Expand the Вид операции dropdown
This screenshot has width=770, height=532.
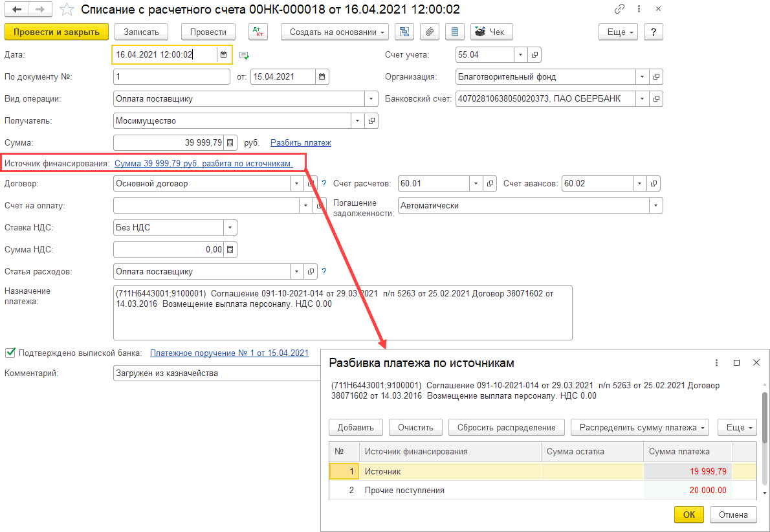pyautogui.click(x=371, y=99)
